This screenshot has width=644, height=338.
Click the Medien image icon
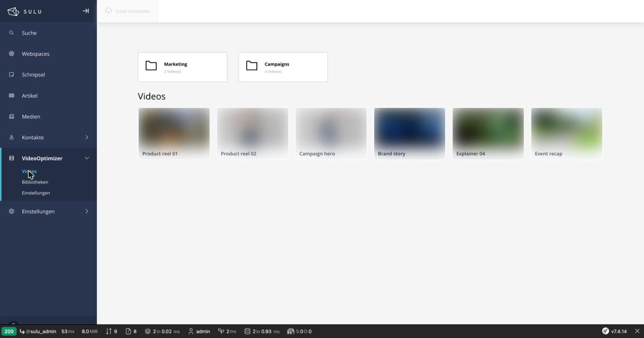coord(11,116)
